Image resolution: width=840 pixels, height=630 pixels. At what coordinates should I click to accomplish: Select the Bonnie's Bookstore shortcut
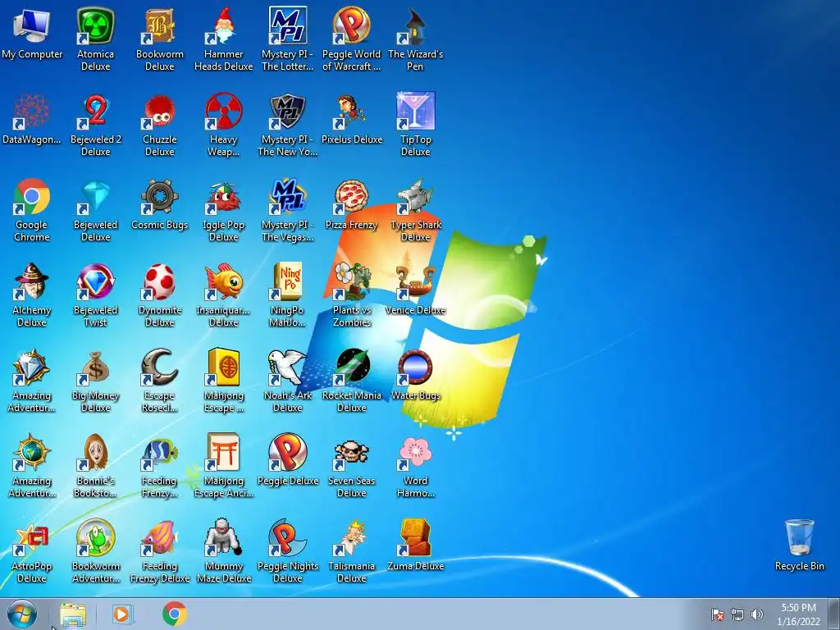click(x=95, y=453)
